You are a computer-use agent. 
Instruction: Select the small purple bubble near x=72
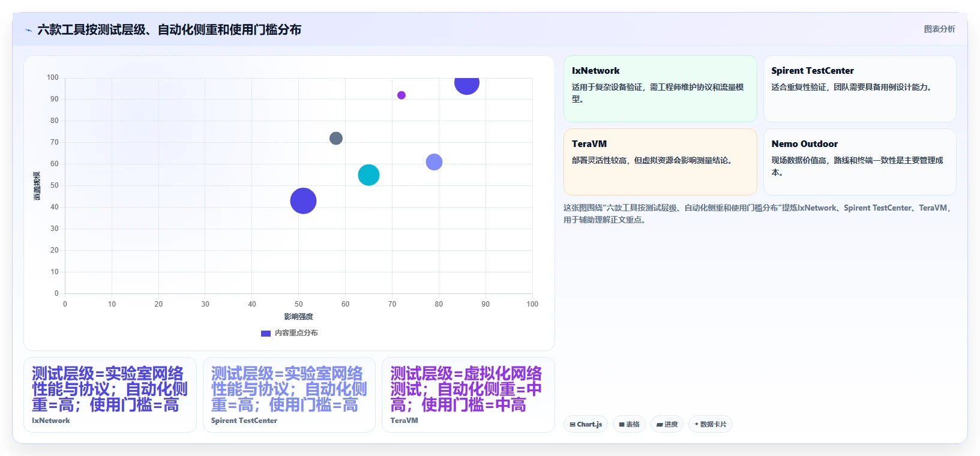coord(401,95)
